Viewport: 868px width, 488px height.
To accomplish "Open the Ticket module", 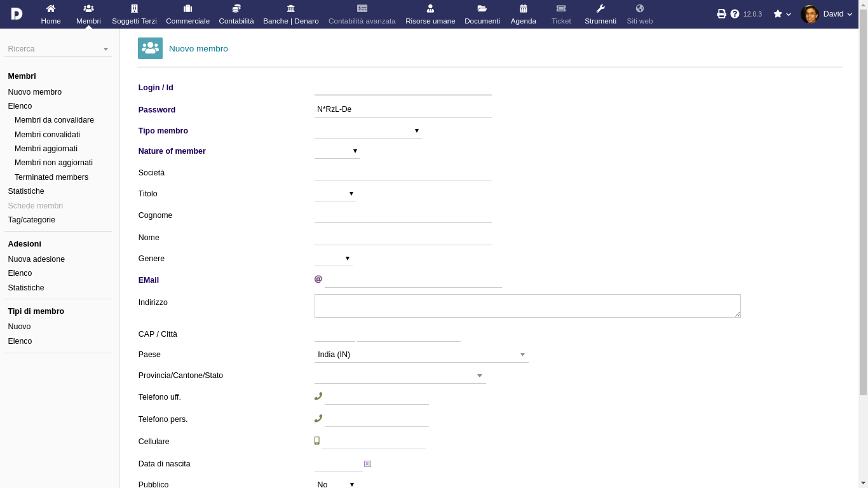I will (561, 14).
